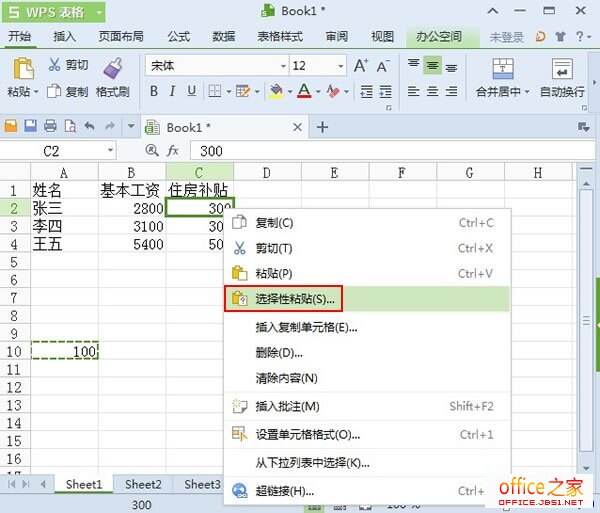This screenshot has height=513, width=600.
Task: Expand quick access toolbar options arrow
Action: (x=131, y=126)
